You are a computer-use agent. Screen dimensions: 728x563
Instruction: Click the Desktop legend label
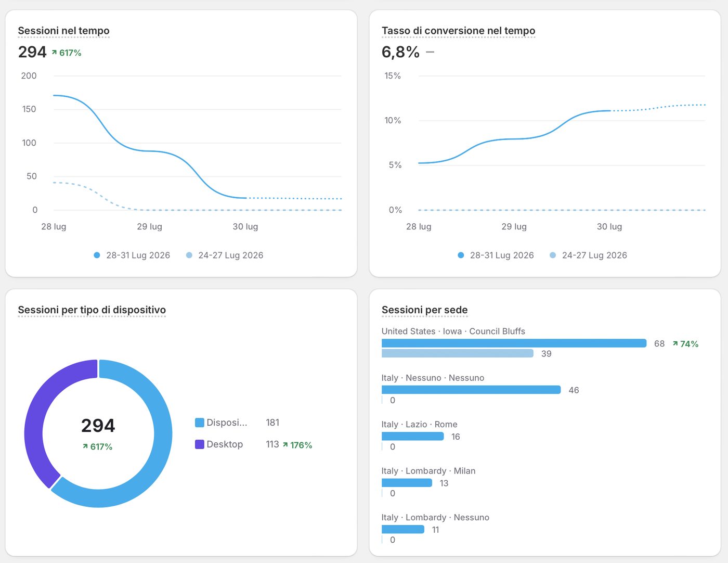coord(225,444)
